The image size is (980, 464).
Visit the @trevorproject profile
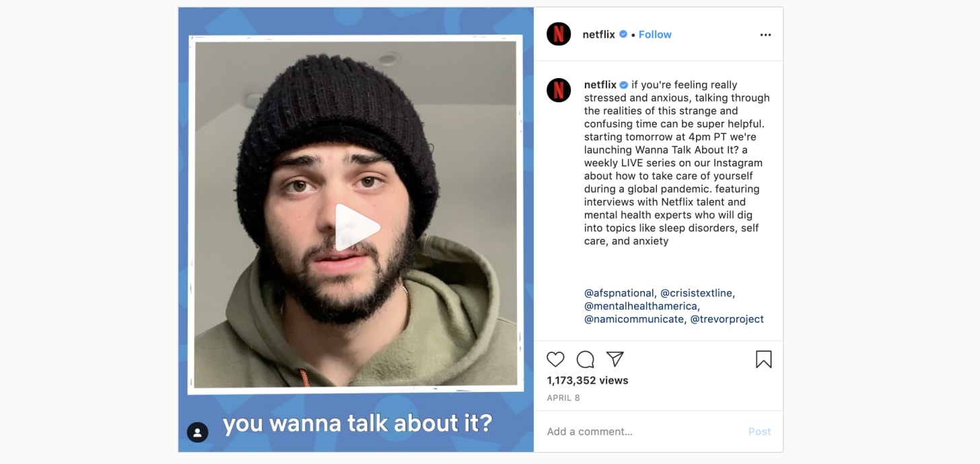tap(727, 319)
